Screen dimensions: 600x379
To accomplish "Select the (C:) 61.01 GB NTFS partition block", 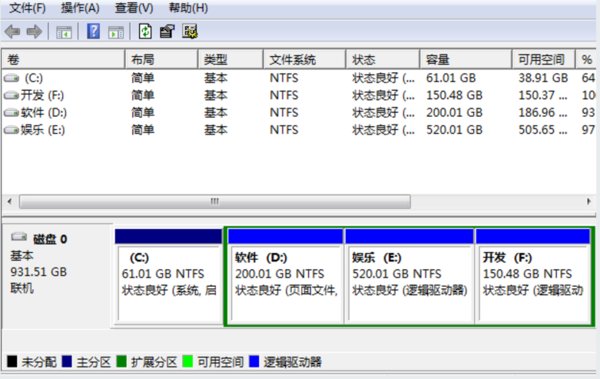I will pos(168,276).
